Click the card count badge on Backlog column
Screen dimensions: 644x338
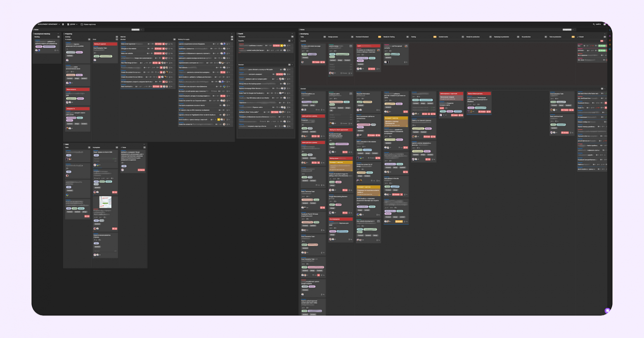[x=58, y=37]
